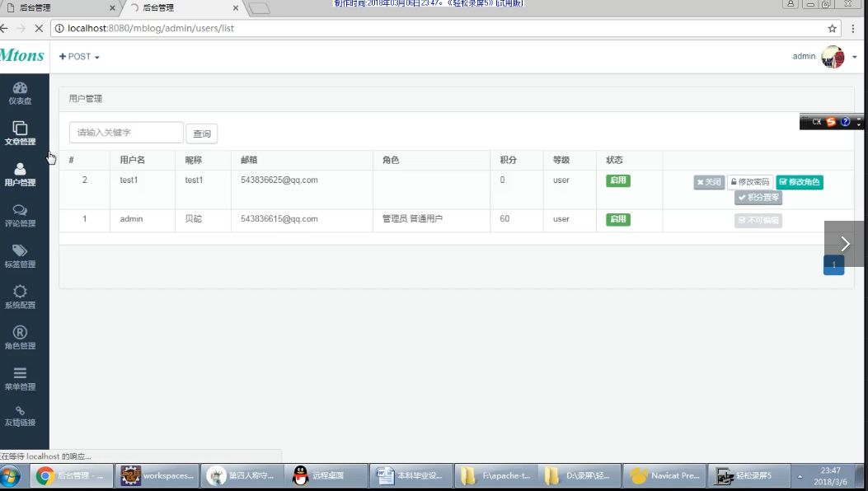Click the site info icon in address bar
Viewport: 868px width, 491px height.
tap(59, 28)
